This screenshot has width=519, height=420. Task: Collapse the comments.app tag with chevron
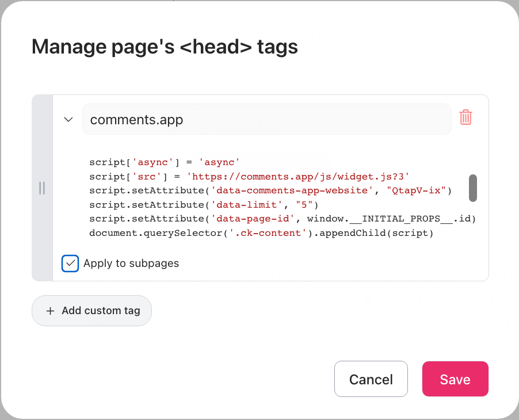[68, 120]
